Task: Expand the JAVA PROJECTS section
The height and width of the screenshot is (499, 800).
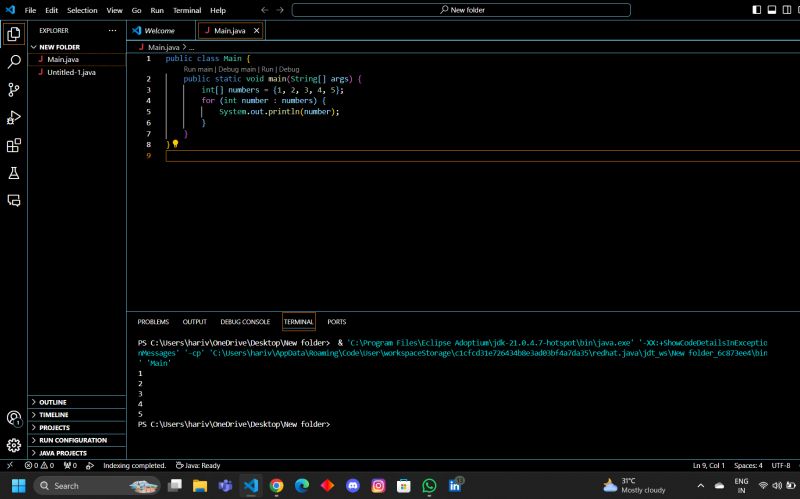Action: pyautogui.click(x=62, y=453)
